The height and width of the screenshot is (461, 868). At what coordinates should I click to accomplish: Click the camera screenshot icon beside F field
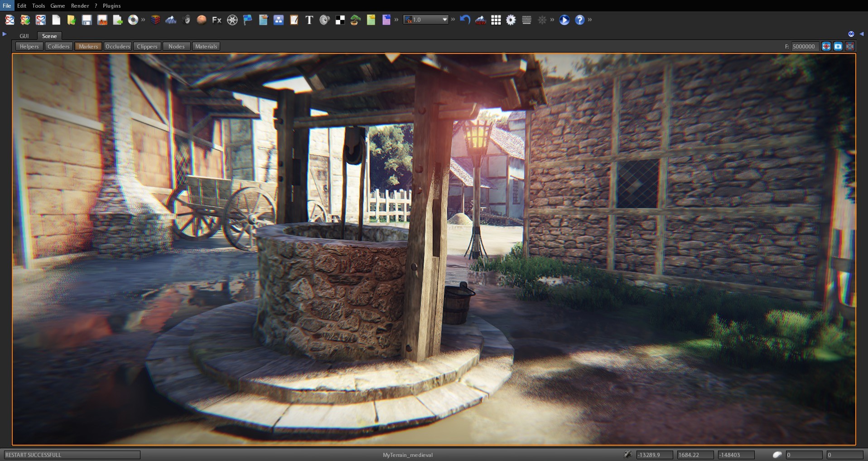(838, 46)
